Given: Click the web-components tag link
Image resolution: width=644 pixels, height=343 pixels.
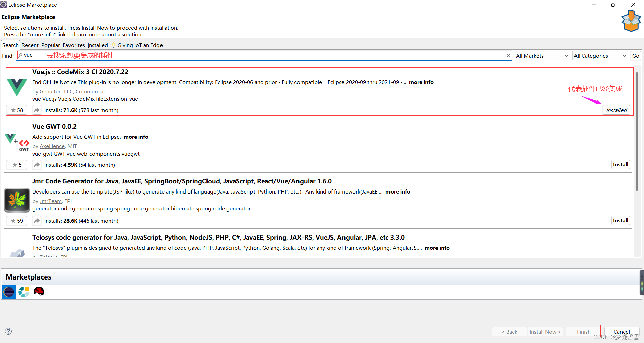Looking at the screenshot, I should click(98, 154).
